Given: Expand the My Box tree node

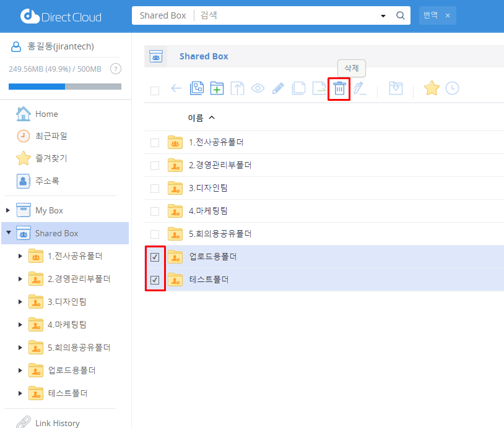Looking at the screenshot, I should 8,211.
